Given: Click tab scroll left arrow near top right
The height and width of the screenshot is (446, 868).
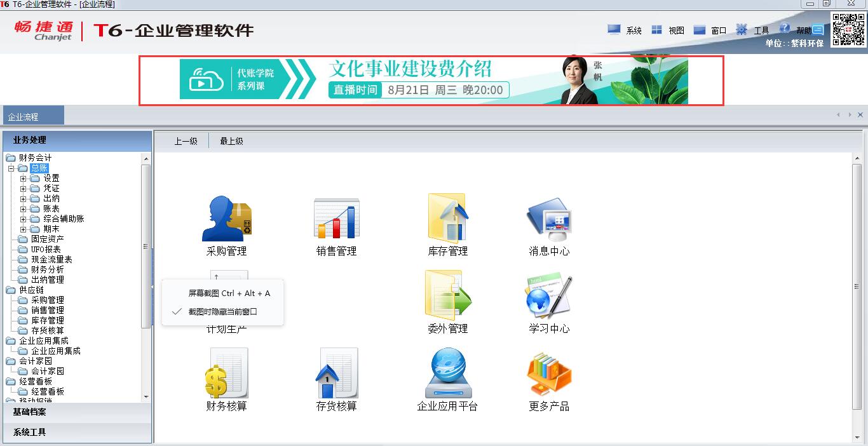Looking at the screenshot, I should [x=839, y=115].
